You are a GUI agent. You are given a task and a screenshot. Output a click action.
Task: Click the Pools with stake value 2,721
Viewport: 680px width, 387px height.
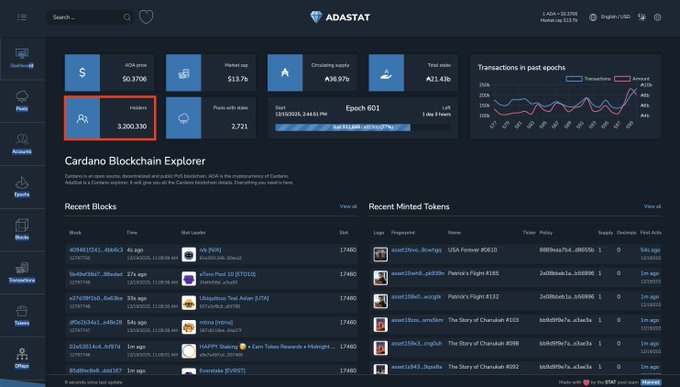(239, 127)
